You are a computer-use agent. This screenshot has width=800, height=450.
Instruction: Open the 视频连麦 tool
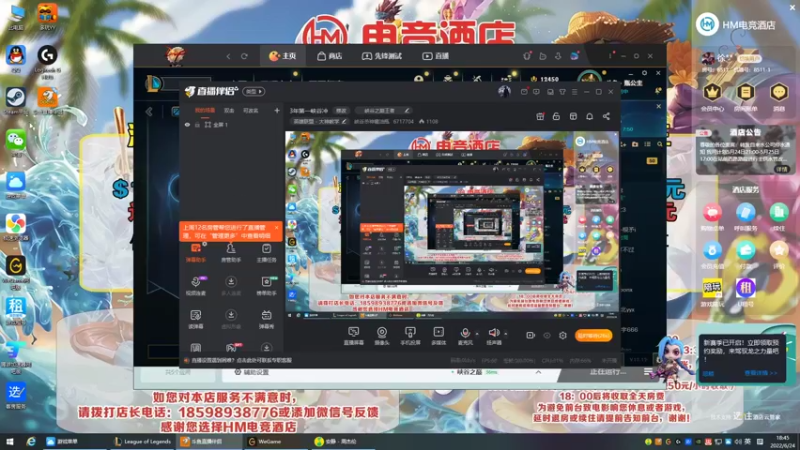coord(195,286)
